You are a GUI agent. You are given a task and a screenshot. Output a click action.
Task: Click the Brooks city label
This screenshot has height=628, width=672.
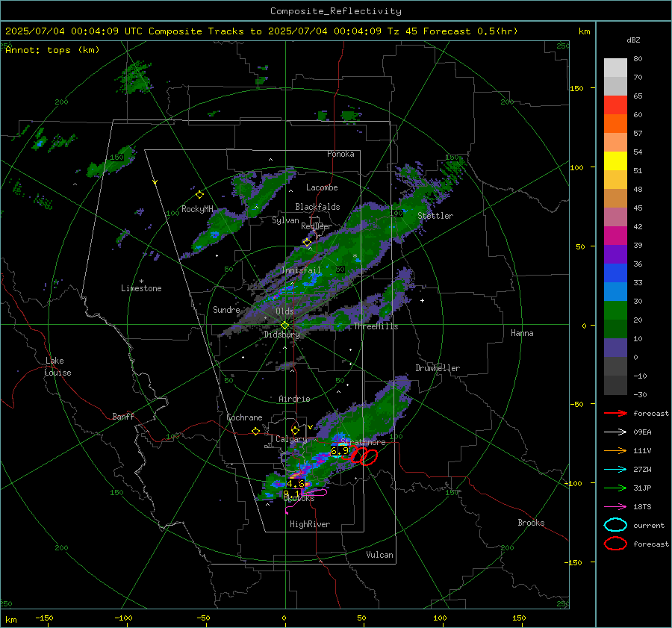pos(531,523)
